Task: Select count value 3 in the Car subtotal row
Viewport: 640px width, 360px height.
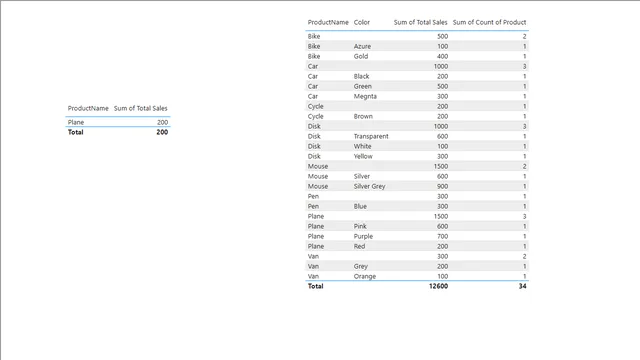Action: point(524,66)
